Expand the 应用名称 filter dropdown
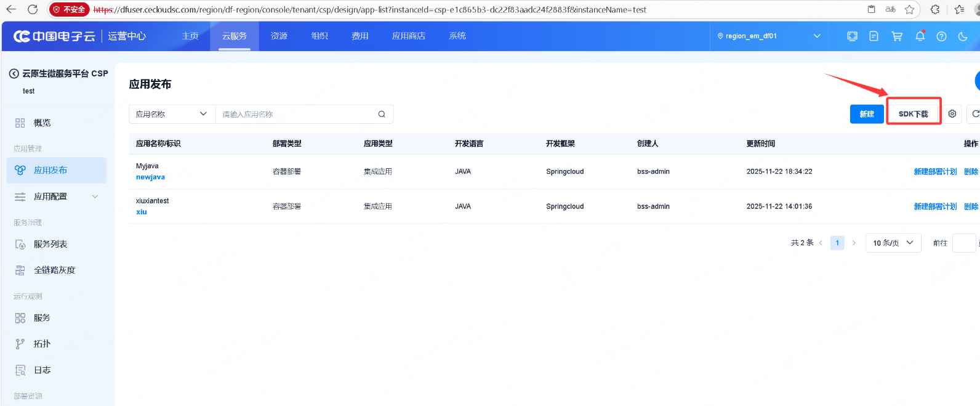The image size is (980, 406). pos(172,114)
